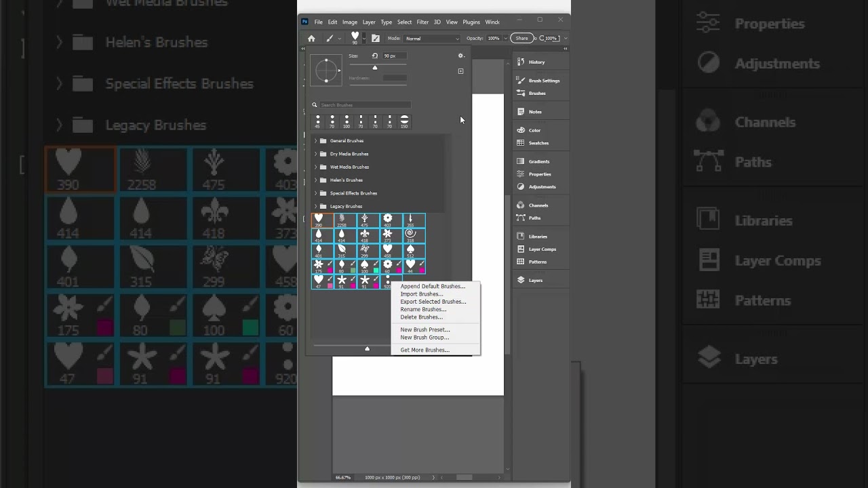Pick recent brush sized 45
This screenshot has height=488, width=868.
pyautogui.click(x=317, y=121)
